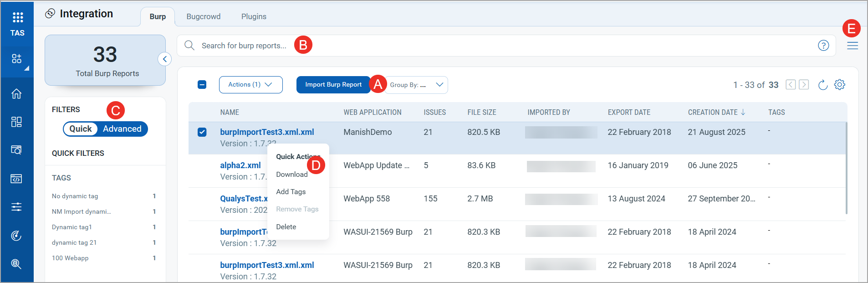Open the hamburger menu icon at top right
This screenshot has height=283, width=868.
[x=852, y=46]
